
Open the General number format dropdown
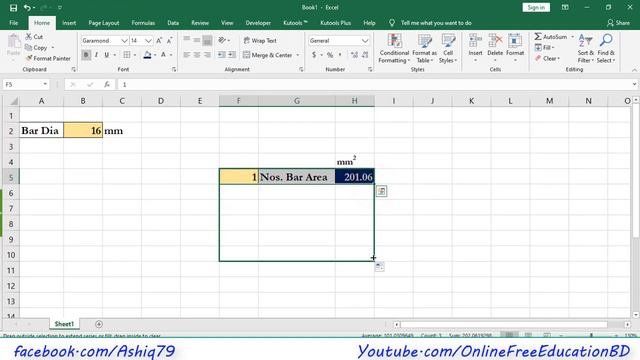point(364,40)
